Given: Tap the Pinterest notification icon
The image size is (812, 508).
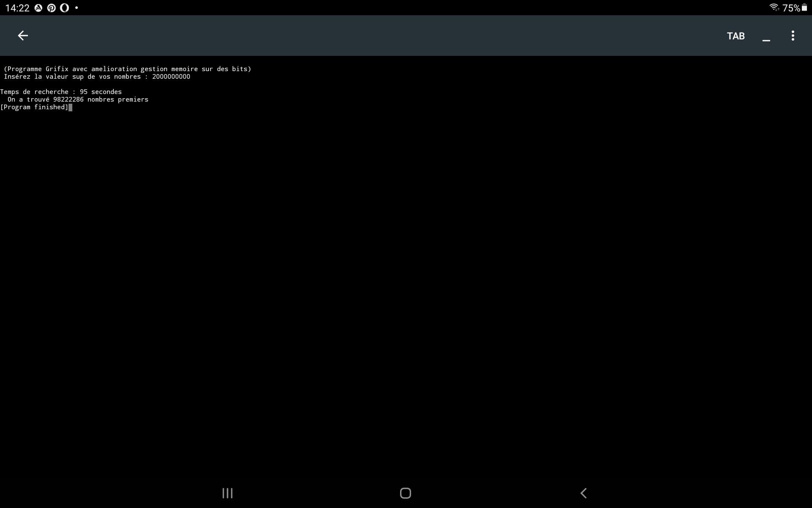Looking at the screenshot, I should (51, 8).
